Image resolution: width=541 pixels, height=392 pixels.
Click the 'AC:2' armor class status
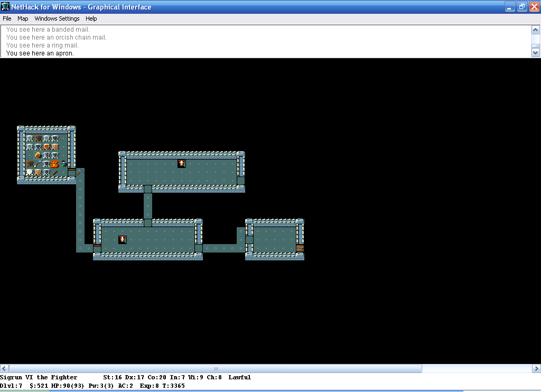[125, 386]
